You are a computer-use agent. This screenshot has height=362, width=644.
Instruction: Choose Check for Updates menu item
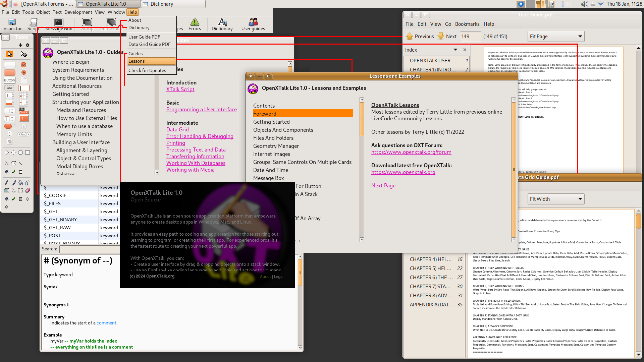click(x=152, y=70)
